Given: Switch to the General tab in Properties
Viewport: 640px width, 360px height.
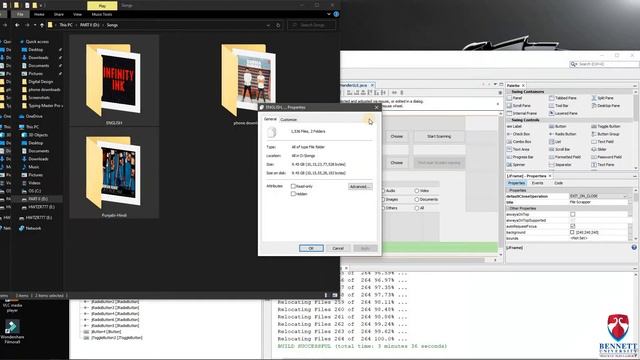Looking at the screenshot, I should pyautogui.click(x=270, y=119).
